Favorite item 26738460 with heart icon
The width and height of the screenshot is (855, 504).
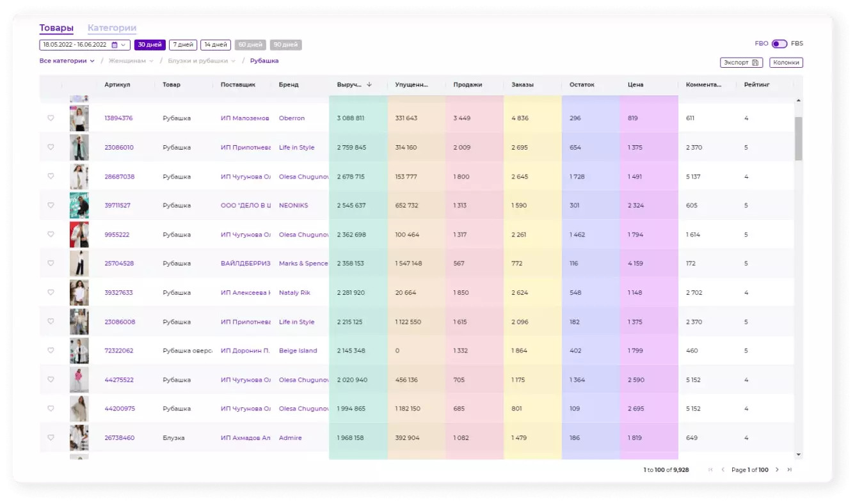(x=51, y=438)
